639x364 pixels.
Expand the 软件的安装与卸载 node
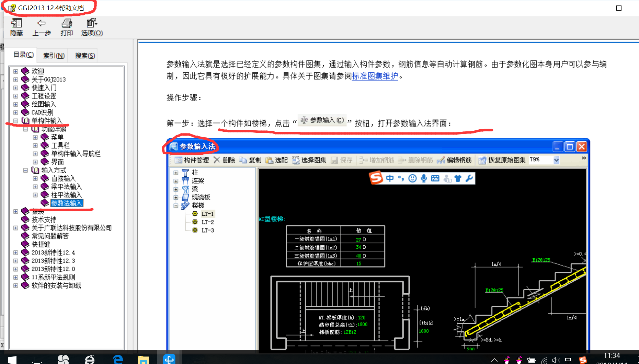(16, 285)
